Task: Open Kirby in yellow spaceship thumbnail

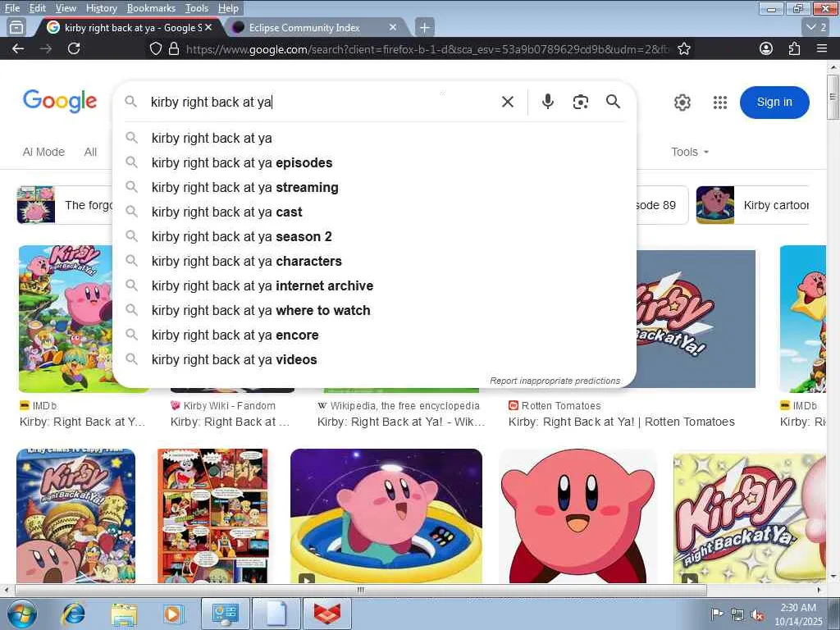Action: tap(386, 516)
